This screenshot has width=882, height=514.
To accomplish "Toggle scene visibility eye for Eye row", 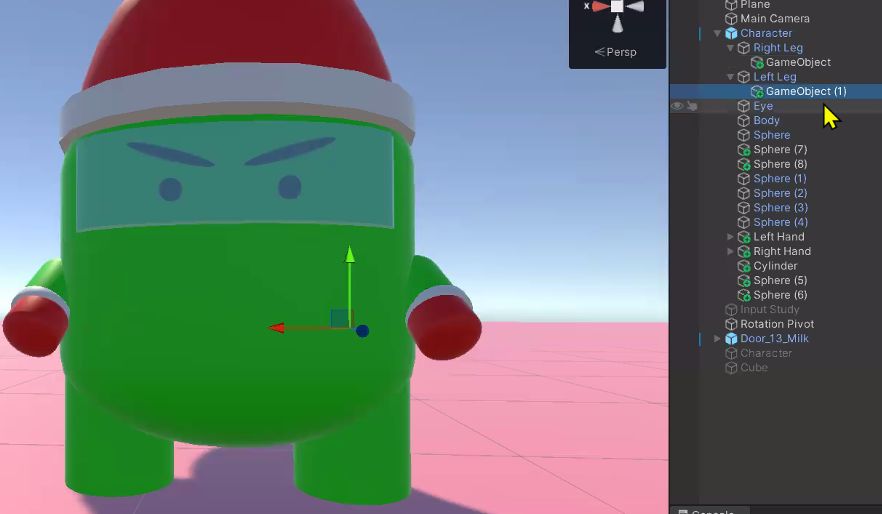I will (x=677, y=106).
